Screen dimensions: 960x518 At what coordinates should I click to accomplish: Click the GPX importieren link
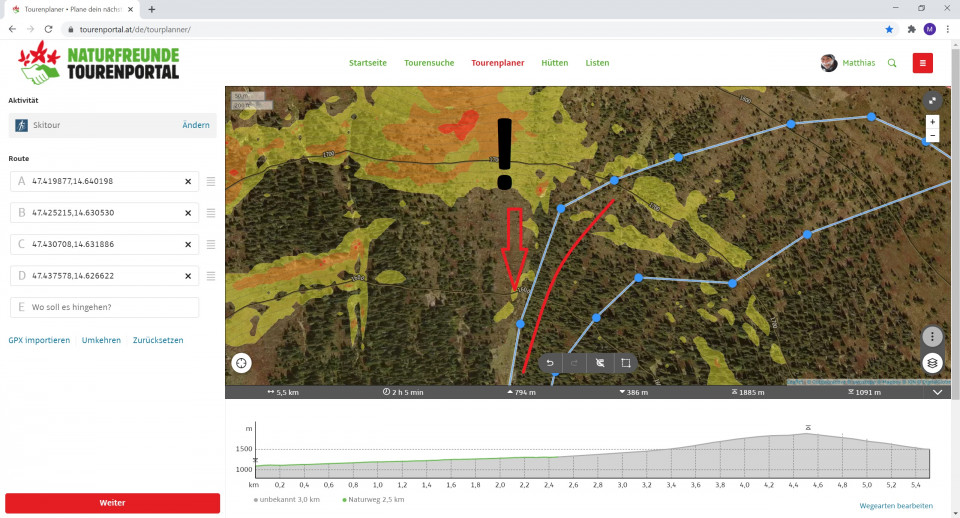[x=39, y=340]
